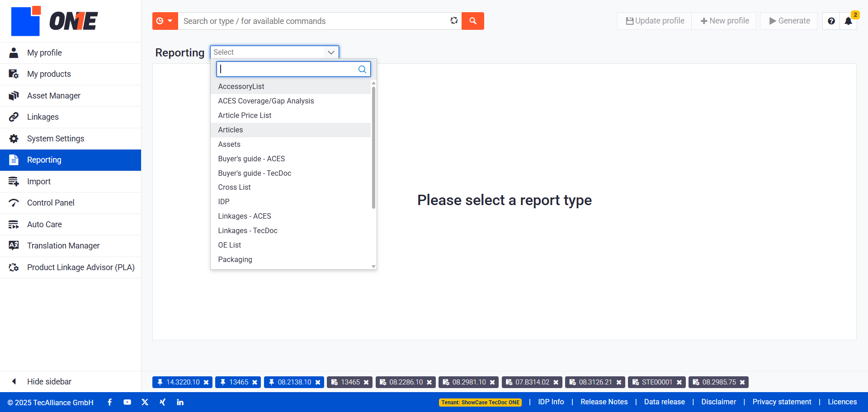868x412 pixels.
Task: Choose Articles report type
Action: point(291,130)
